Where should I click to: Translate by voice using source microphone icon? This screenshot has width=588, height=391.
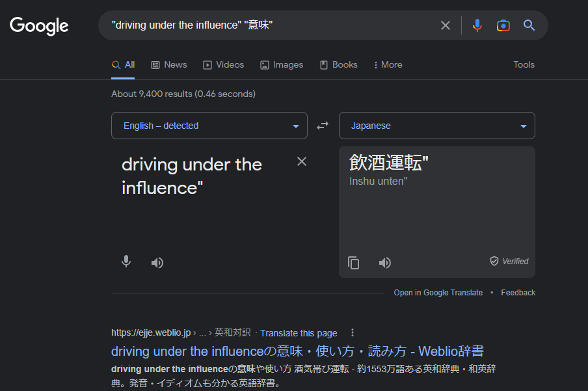126,262
